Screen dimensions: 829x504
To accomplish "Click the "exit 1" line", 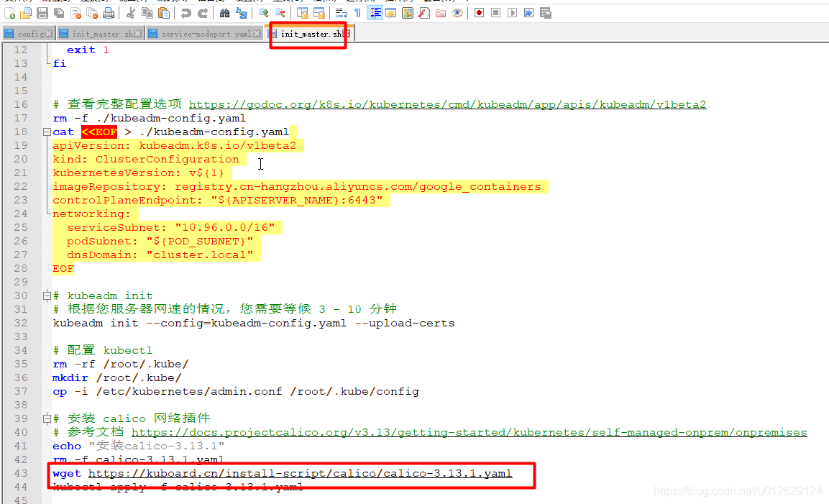I will click(88, 50).
